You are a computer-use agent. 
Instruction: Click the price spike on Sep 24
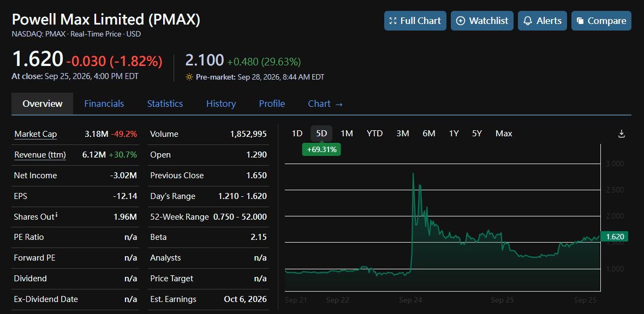click(x=413, y=174)
